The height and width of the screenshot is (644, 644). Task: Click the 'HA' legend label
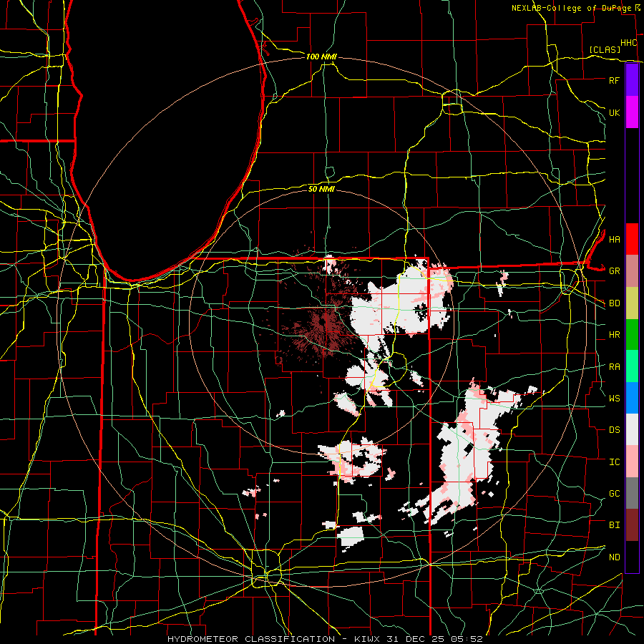(614, 240)
